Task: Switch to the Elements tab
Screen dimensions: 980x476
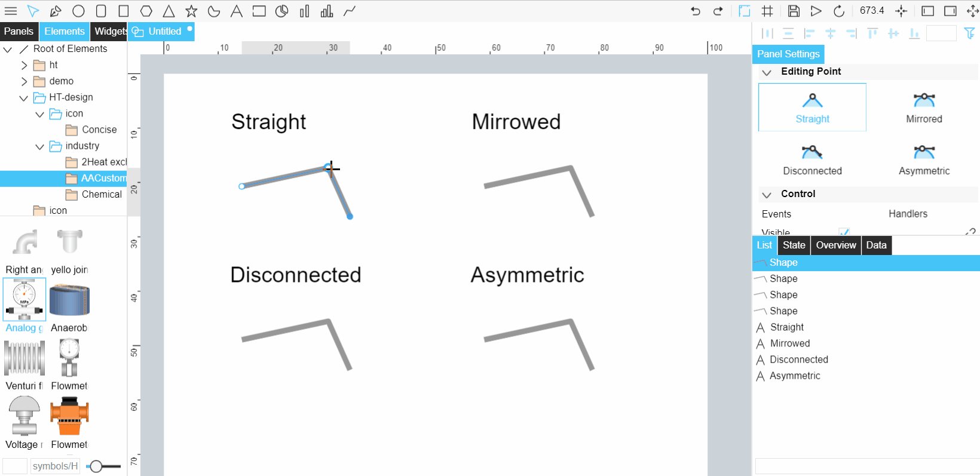Action: 65,32
